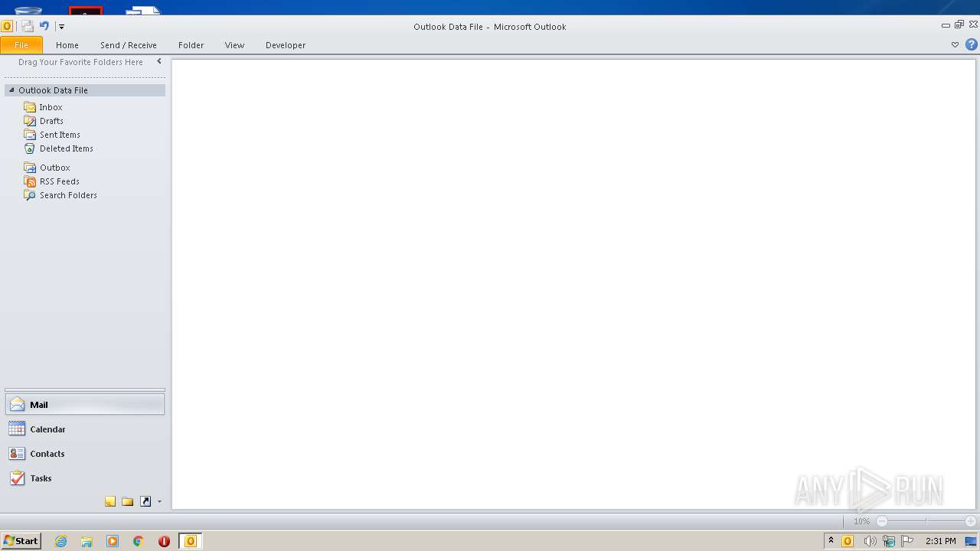Collapse the Outlook Data File tree
980x551 pixels.
coord(11,90)
